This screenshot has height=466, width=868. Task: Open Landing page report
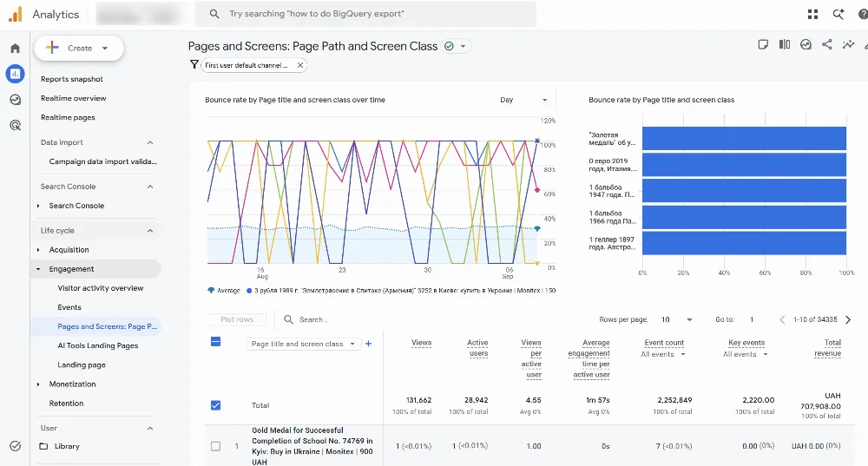pos(82,364)
